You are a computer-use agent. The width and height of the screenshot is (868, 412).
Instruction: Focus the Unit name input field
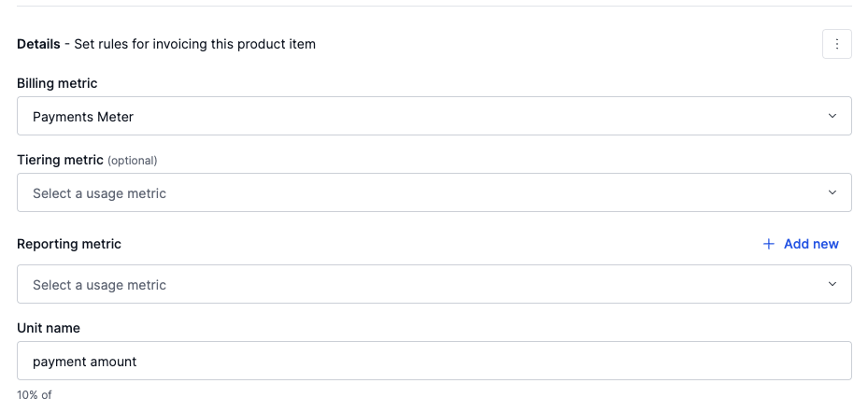tap(467, 362)
